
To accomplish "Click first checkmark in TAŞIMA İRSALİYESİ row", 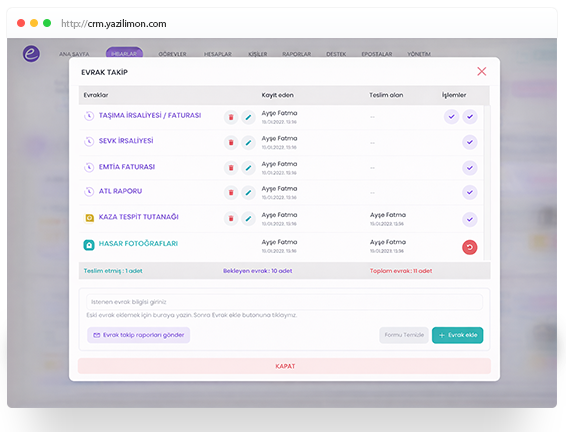I will point(451,117).
